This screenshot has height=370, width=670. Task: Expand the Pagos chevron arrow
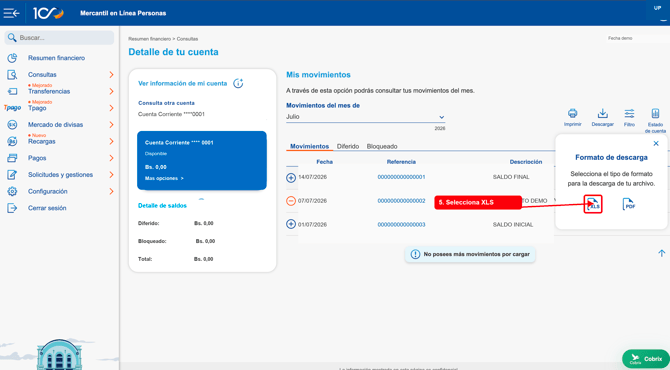tap(111, 158)
